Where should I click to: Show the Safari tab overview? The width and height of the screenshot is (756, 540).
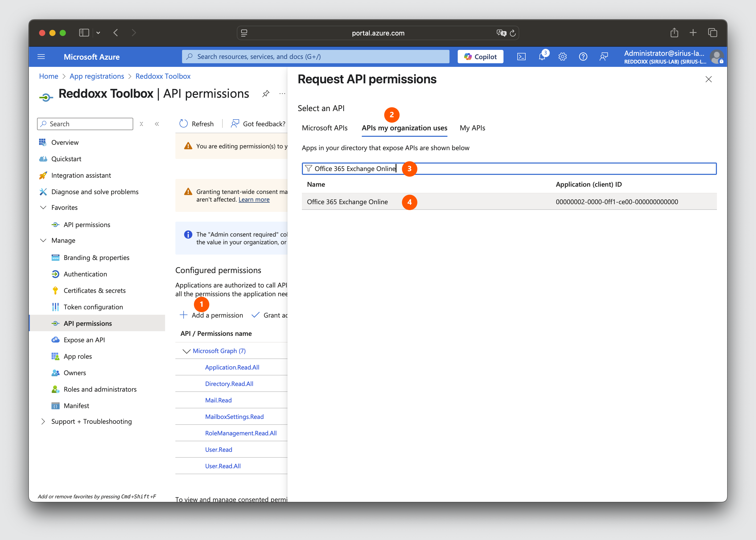pyautogui.click(x=713, y=33)
